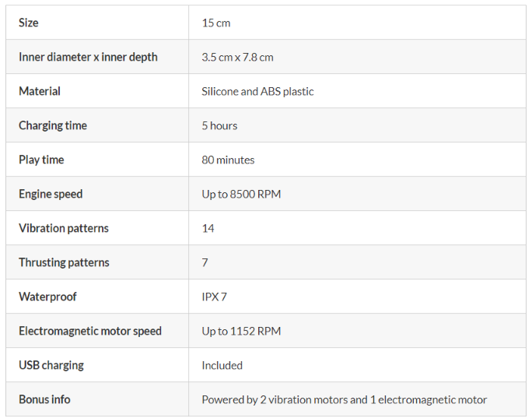Select the "IPX 7" rating value
The width and height of the screenshot is (532, 418).
coord(214,297)
